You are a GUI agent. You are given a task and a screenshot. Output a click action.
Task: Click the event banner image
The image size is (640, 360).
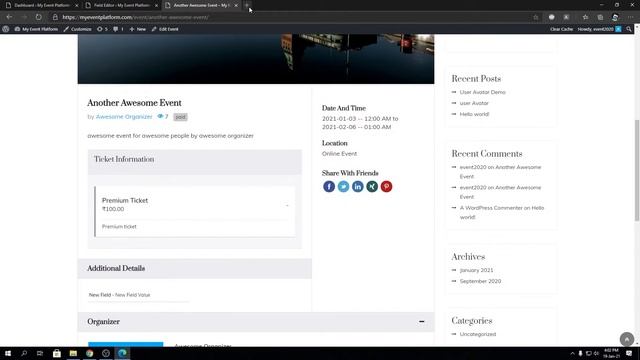(x=256, y=59)
